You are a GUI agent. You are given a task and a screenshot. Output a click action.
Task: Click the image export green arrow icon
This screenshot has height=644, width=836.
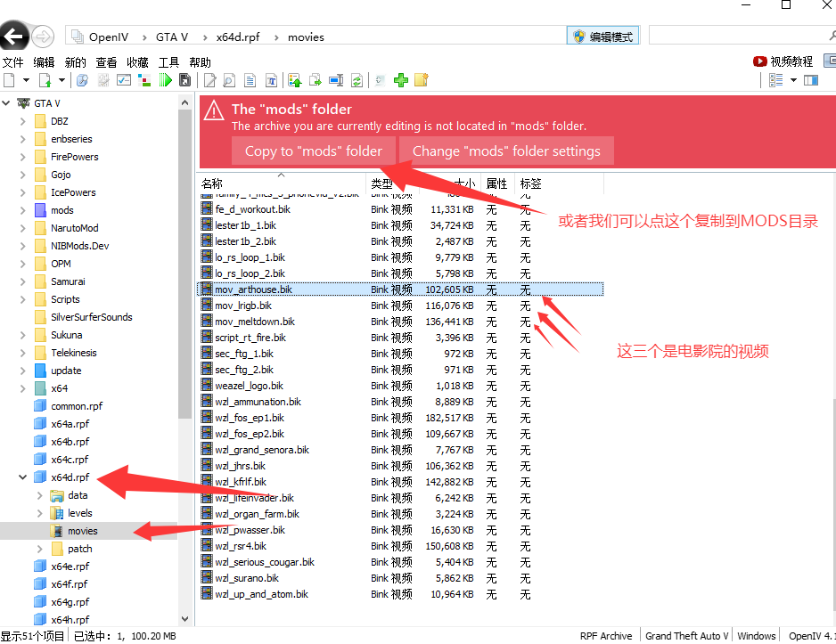(295, 80)
